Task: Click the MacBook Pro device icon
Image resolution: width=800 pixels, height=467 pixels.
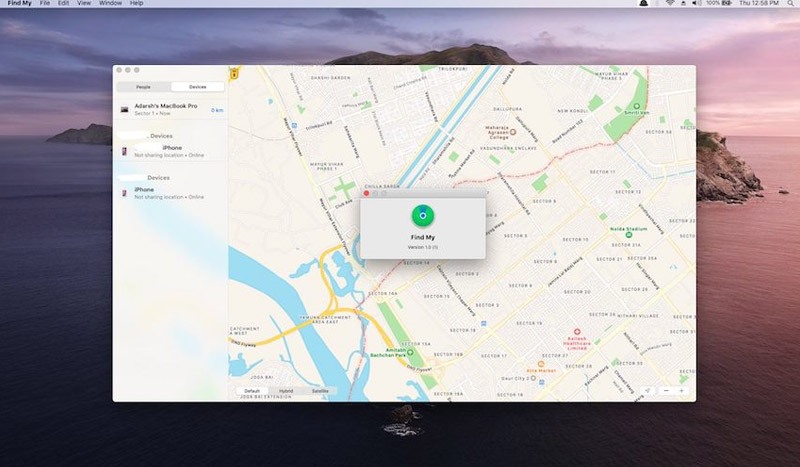Action: point(124,109)
